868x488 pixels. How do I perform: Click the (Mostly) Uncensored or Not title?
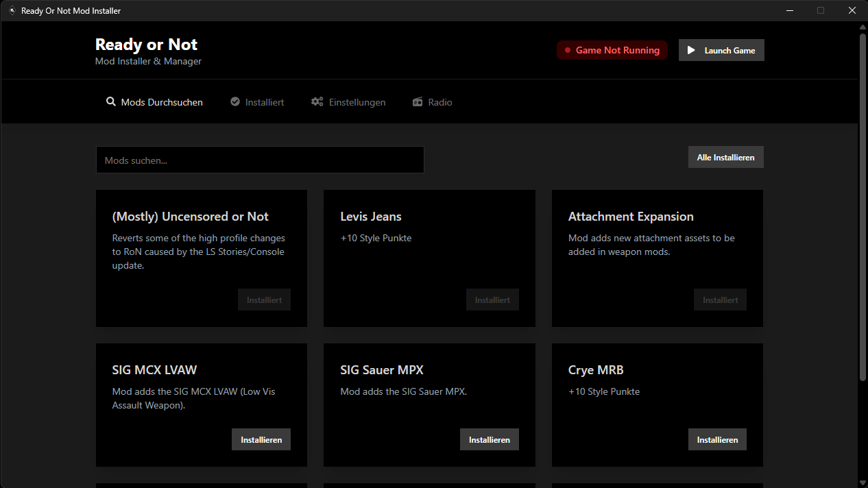(190, 217)
